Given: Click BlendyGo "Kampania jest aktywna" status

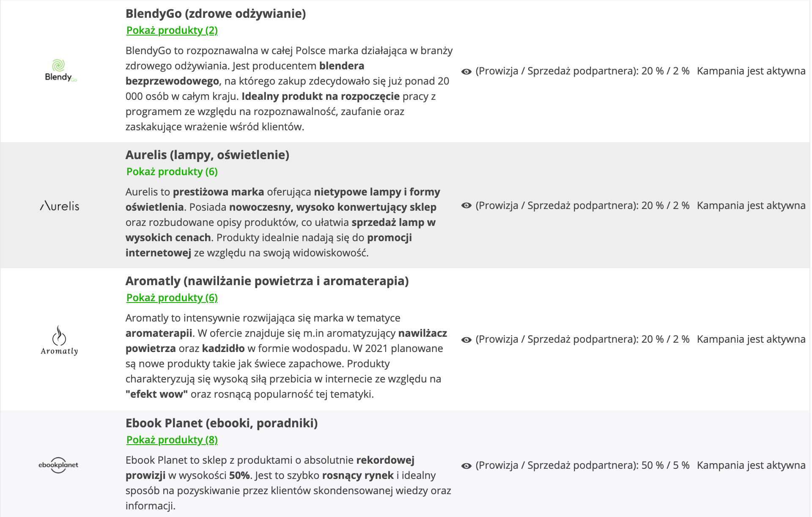Looking at the screenshot, I should click(x=751, y=71).
